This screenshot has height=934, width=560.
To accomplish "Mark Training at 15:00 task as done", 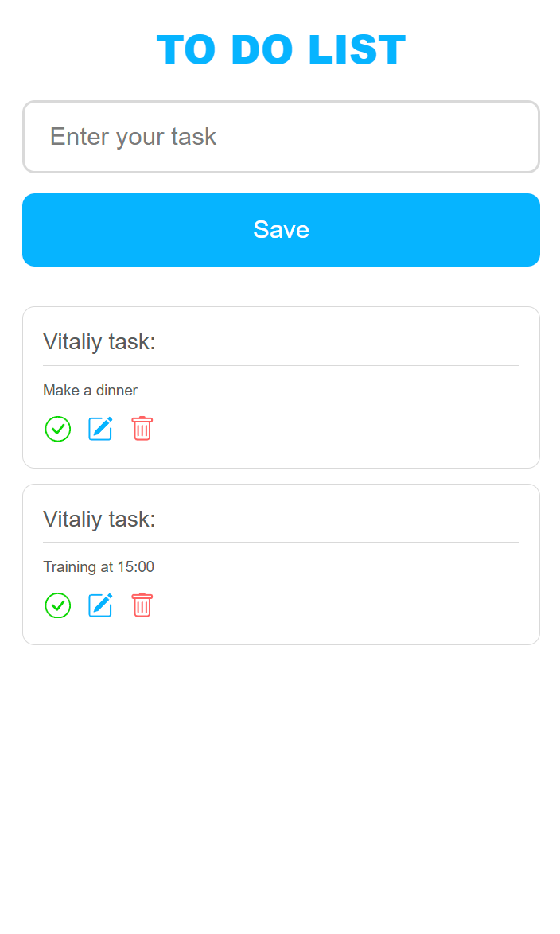I will pyautogui.click(x=58, y=605).
